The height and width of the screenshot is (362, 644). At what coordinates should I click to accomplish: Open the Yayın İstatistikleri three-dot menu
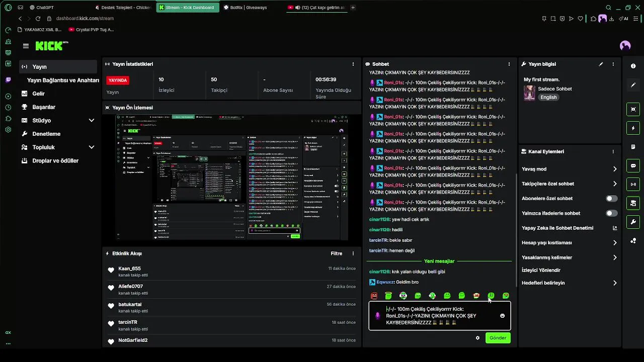pos(353,64)
